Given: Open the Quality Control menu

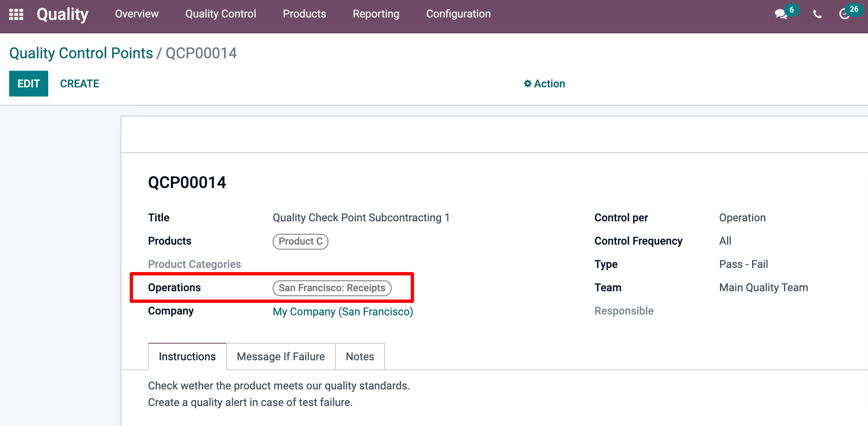Looking at the screenshot, I should (220, 14).
